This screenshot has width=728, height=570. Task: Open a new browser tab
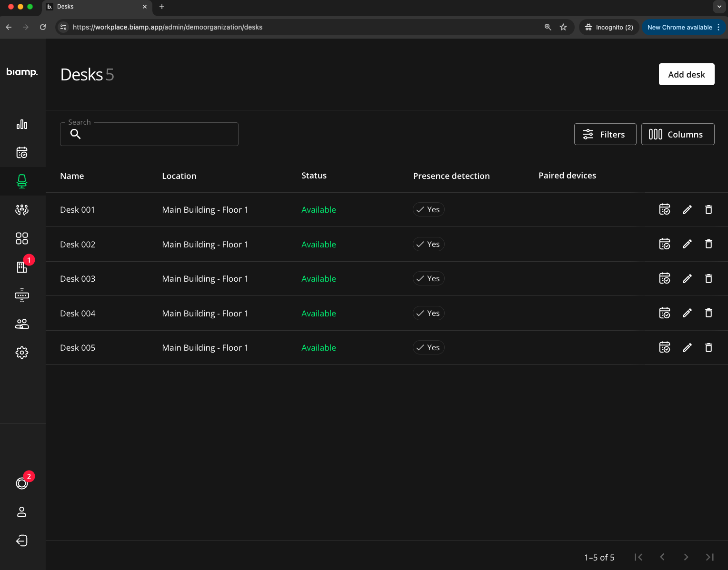[162, 7]
